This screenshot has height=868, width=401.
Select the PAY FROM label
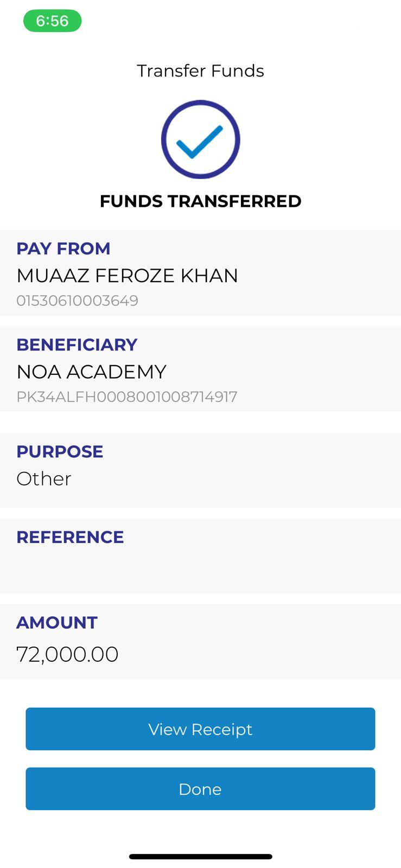(x=63, y=248)
